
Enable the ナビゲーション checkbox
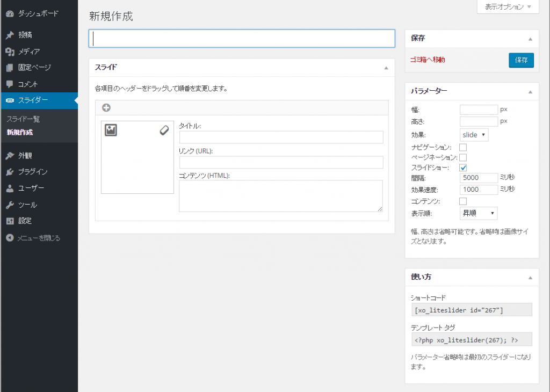click(463, 147)
